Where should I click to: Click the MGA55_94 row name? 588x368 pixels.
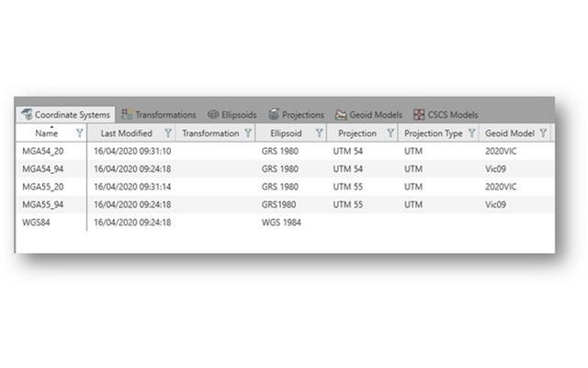click(x=40, y=204)
